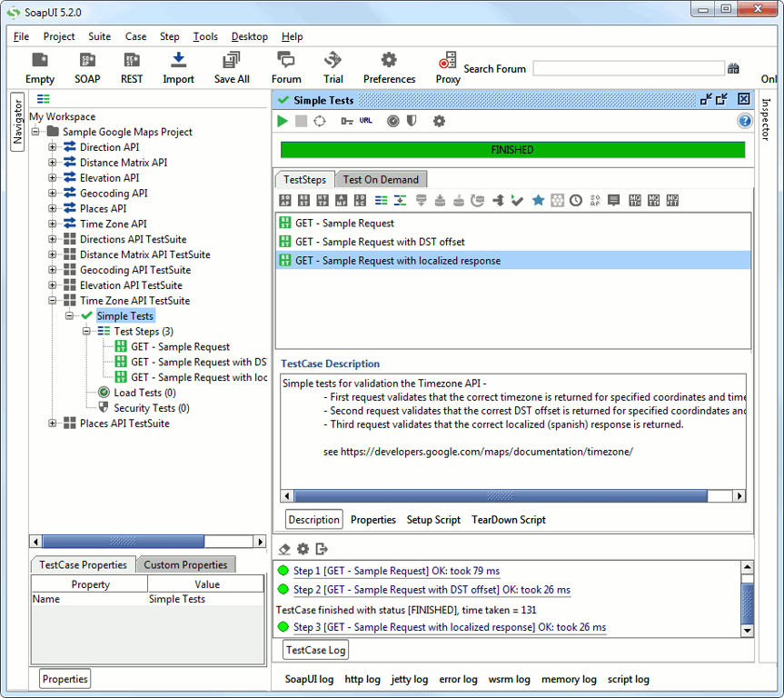Add SOAP request test step
The width and height of the screenshot is (784, 698).
click(x=285, y=201)
